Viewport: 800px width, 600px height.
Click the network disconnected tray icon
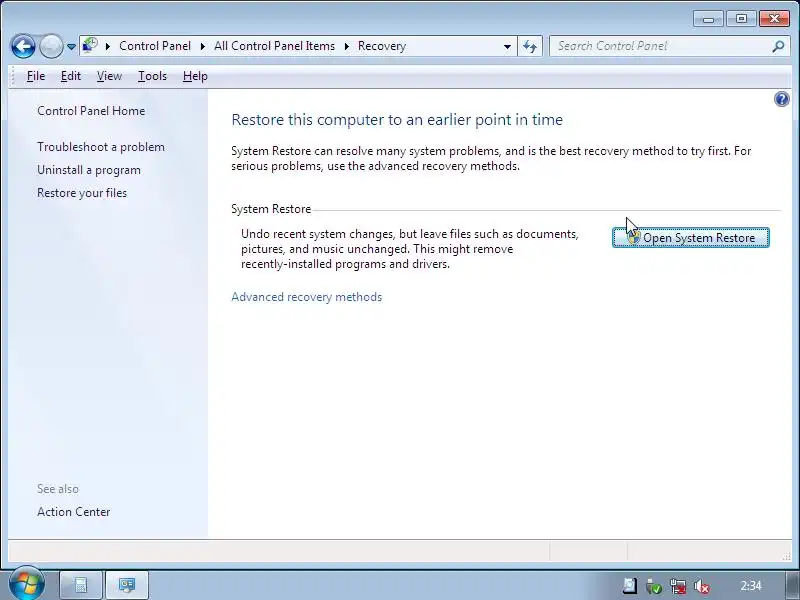(x=678, y=586)
